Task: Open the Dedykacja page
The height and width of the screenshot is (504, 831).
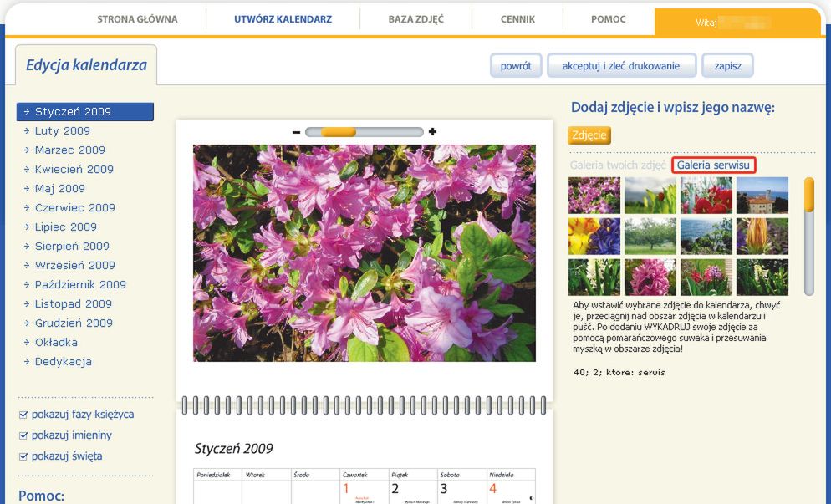Action: (x=63, y=362)
